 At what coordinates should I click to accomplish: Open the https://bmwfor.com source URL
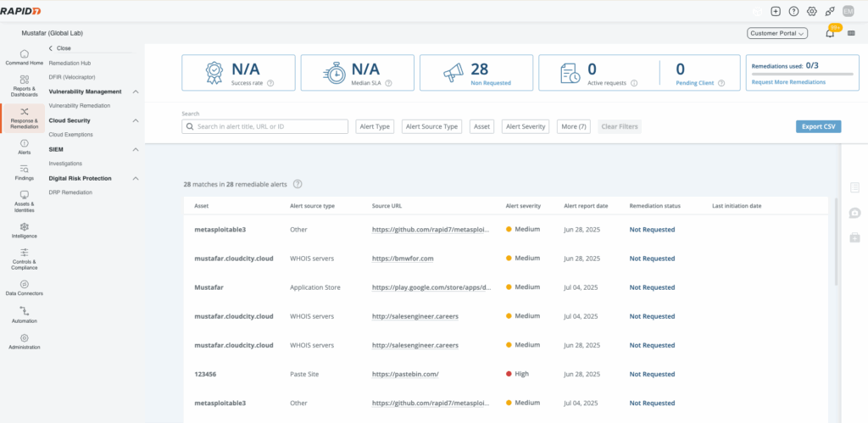(x=403, y=259)
